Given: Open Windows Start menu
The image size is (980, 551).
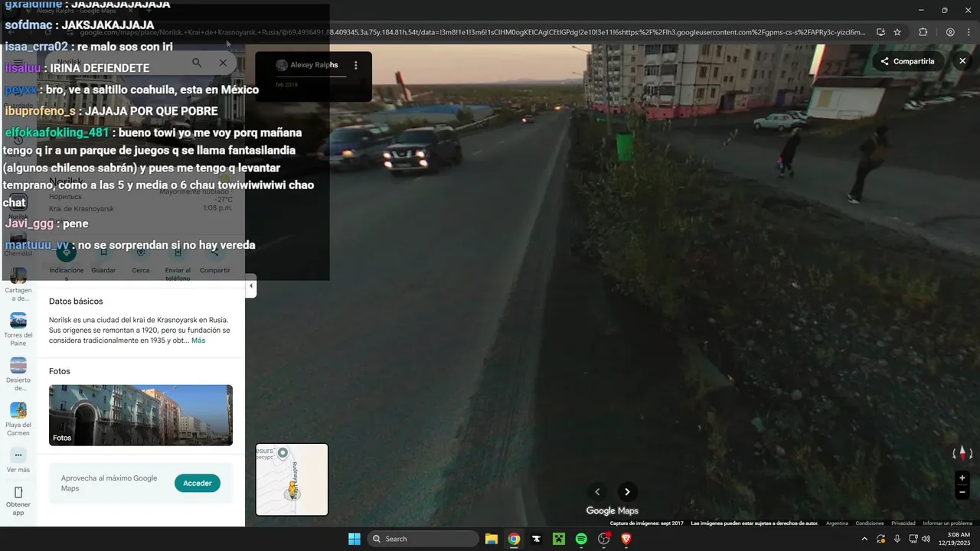Looking at the screenshot, I should (354, 539).
